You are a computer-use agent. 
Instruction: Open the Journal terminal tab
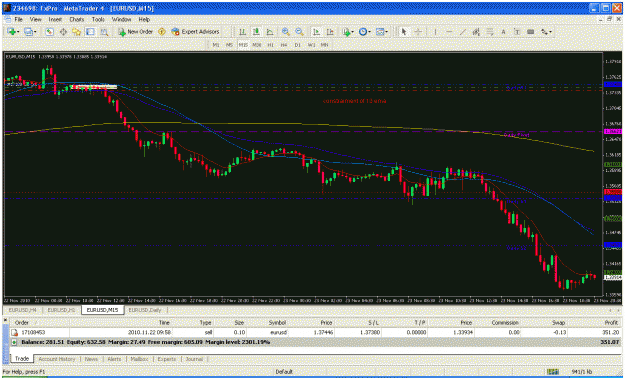click(194, 359)
